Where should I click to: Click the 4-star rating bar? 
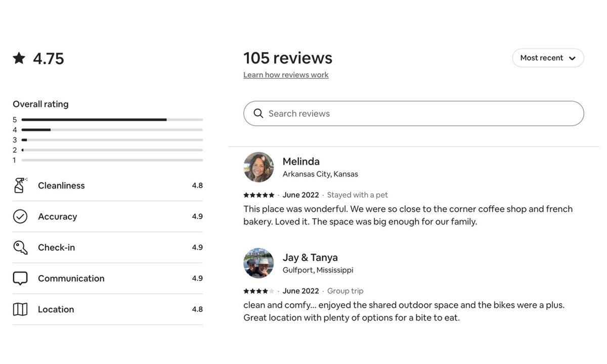[x=112, y=130]
